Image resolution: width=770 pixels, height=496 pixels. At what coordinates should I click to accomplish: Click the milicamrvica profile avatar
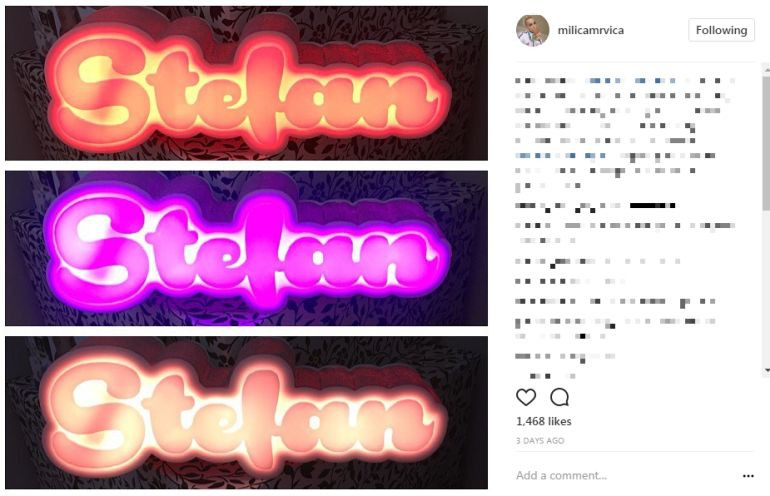click(x=532, y=30)
